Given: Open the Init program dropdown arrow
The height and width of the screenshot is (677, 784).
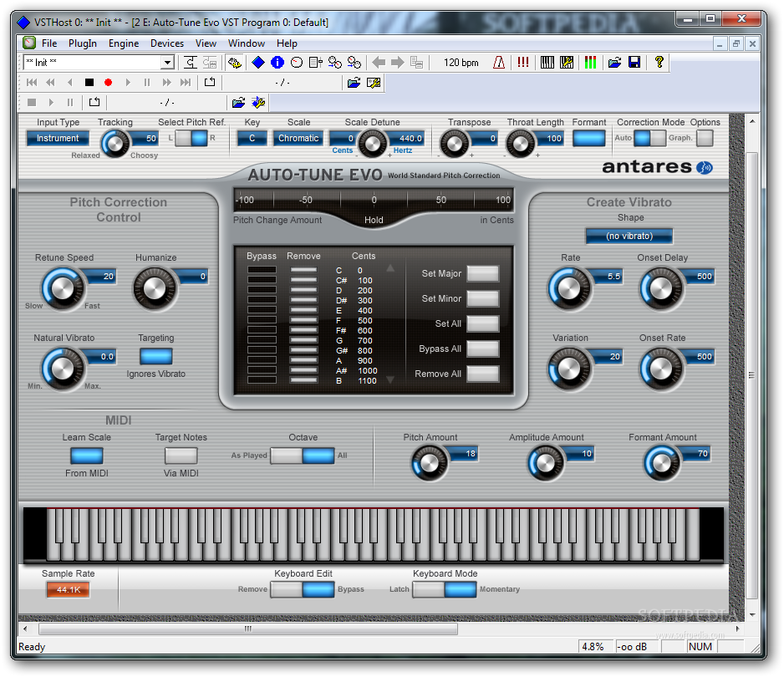Looking at the screenshot, I should [167, 63].
